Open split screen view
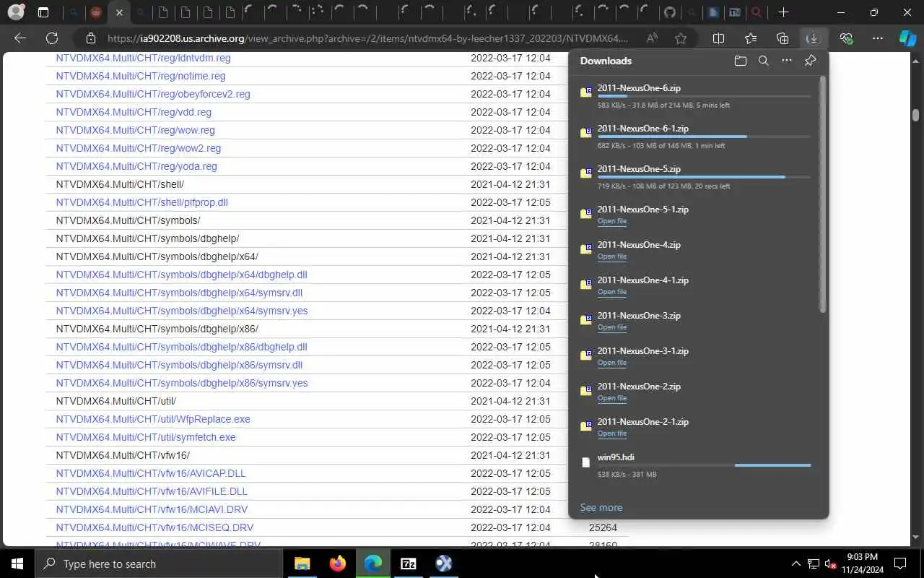The image size is (924, 578). (718, 38)
